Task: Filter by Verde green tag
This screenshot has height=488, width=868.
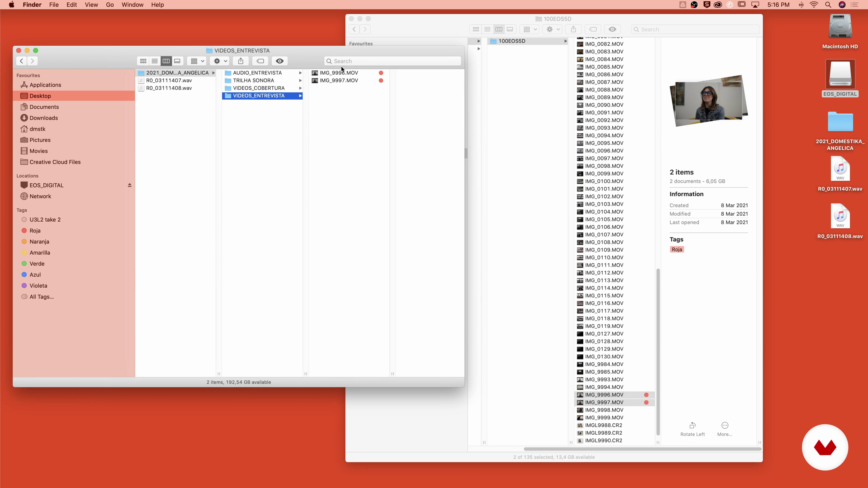Action: point(74,264)
